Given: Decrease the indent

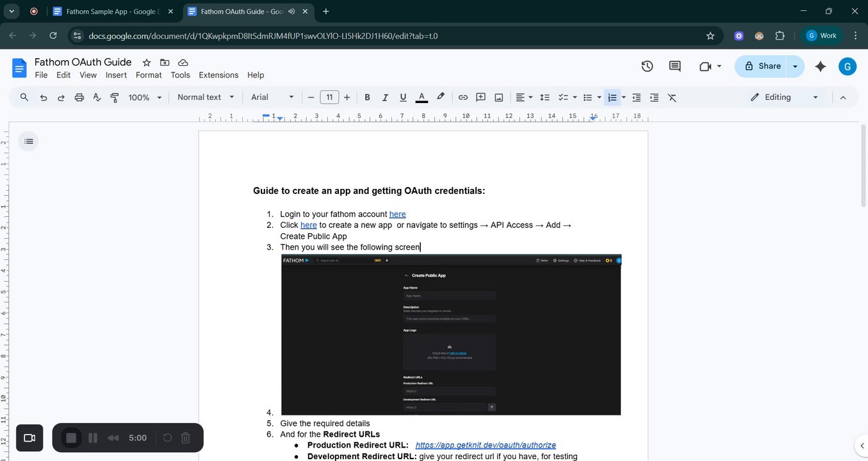Looking at the screenshot, I should coord(637,97).
